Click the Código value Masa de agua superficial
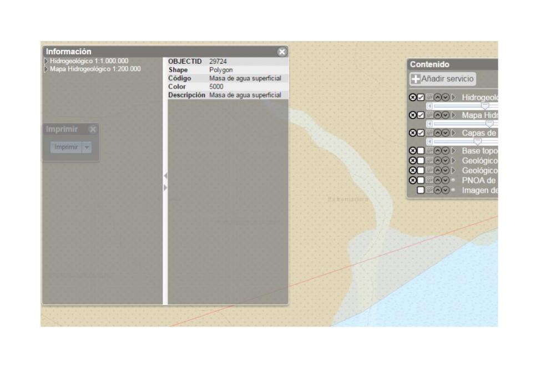Screen dimensions: 555x392 (x=245, y=78)
